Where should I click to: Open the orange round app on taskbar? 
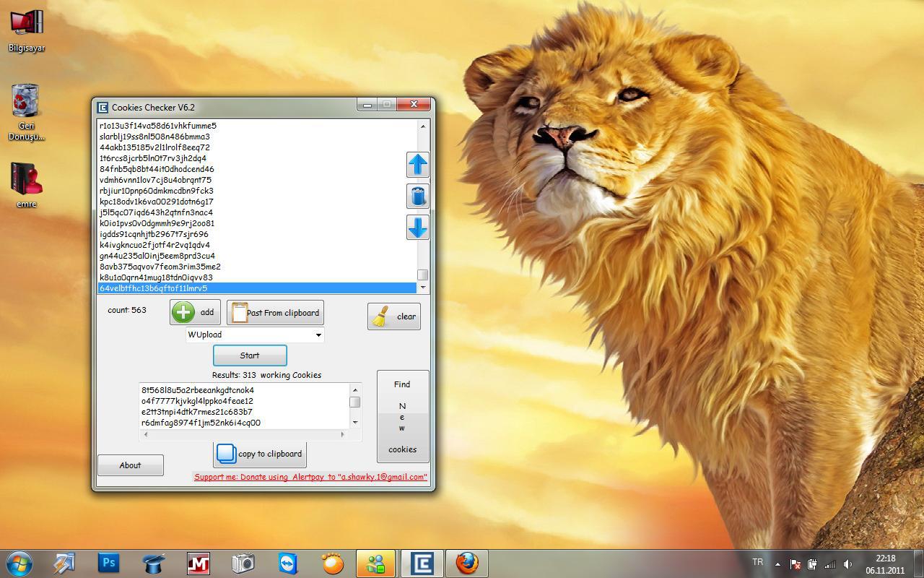pos(332,563)
